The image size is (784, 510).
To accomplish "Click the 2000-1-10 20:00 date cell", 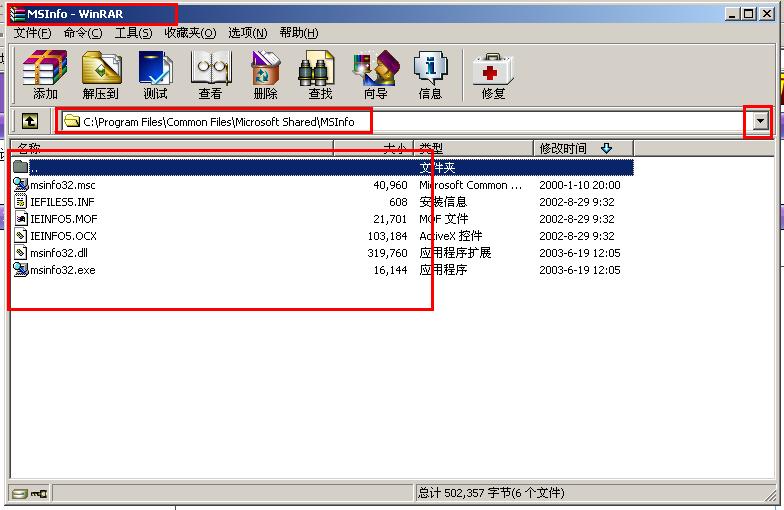I will [x=580, y=185].
